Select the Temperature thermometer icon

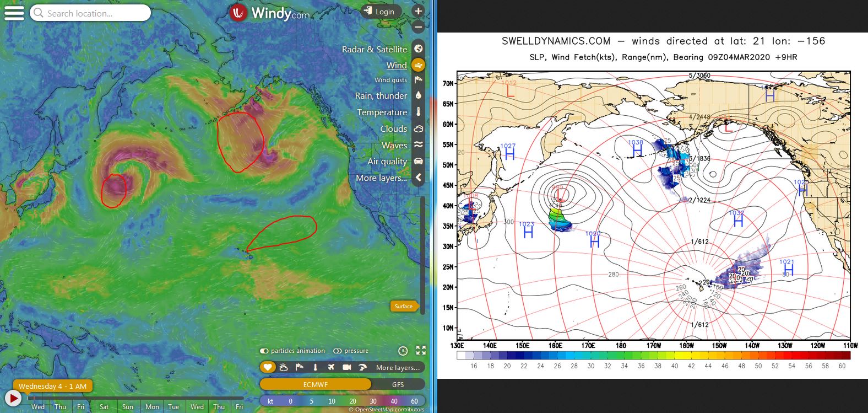[418, 112]
